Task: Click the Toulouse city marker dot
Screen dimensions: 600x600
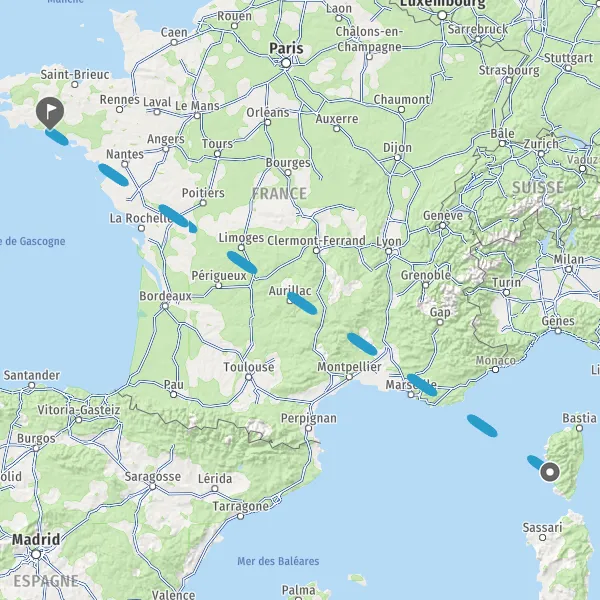Action: [x=249, y=377]
